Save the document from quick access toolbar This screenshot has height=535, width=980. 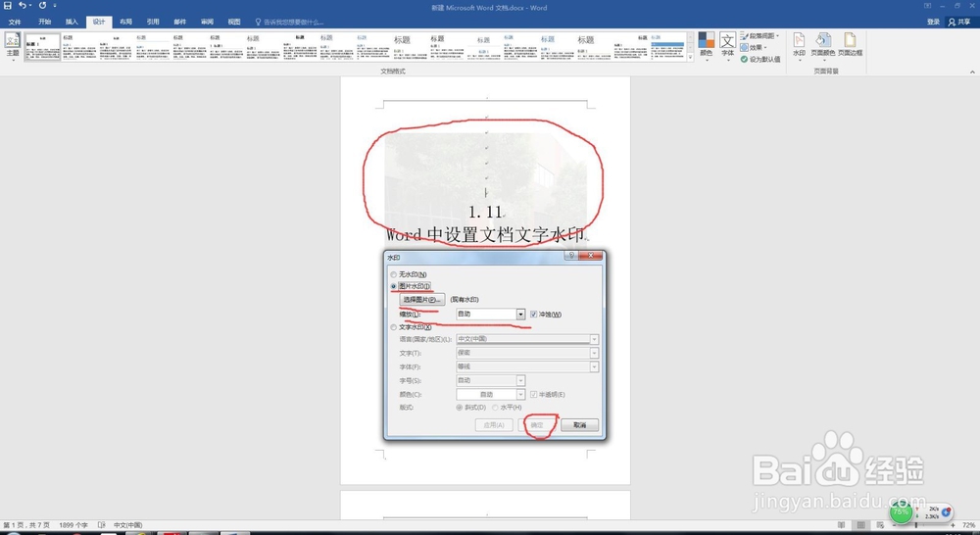pyautogui.click(x=8, y=6)
